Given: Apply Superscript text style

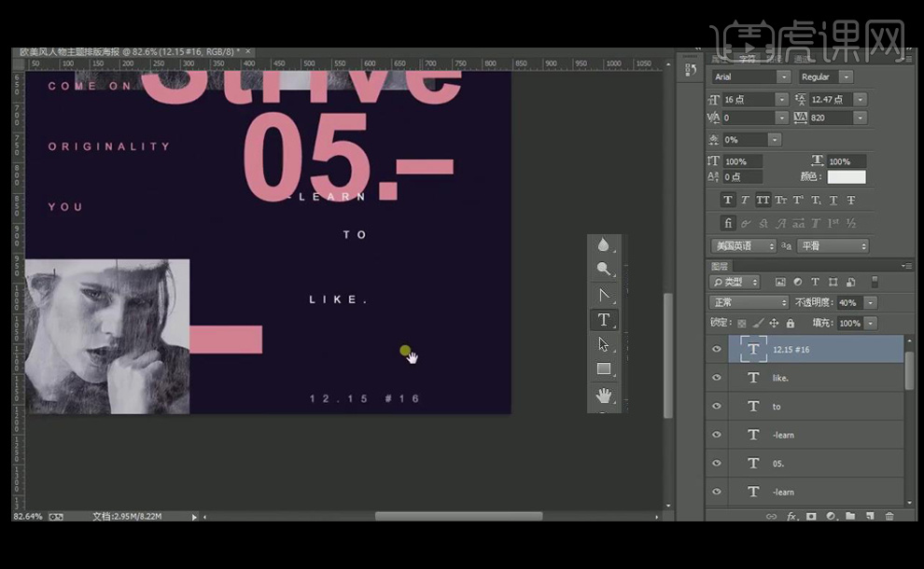Looking at the screenshot, I should [x=799, y=201].
